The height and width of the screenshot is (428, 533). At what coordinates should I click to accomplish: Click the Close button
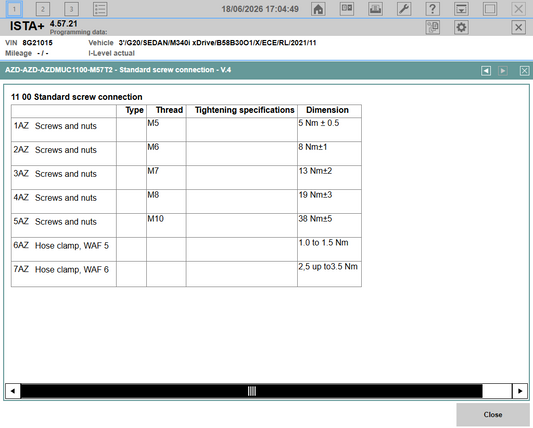coord(493,415)
